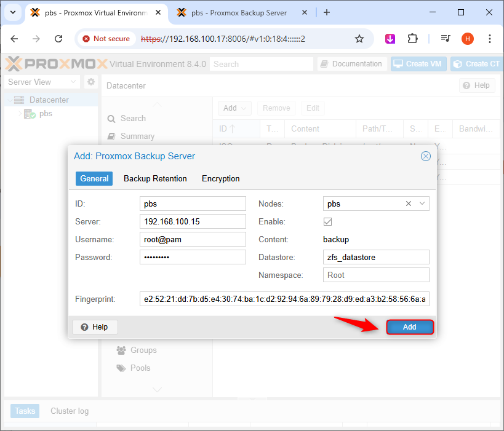
Task: Select the pbs node in tree
Action: 46,114
